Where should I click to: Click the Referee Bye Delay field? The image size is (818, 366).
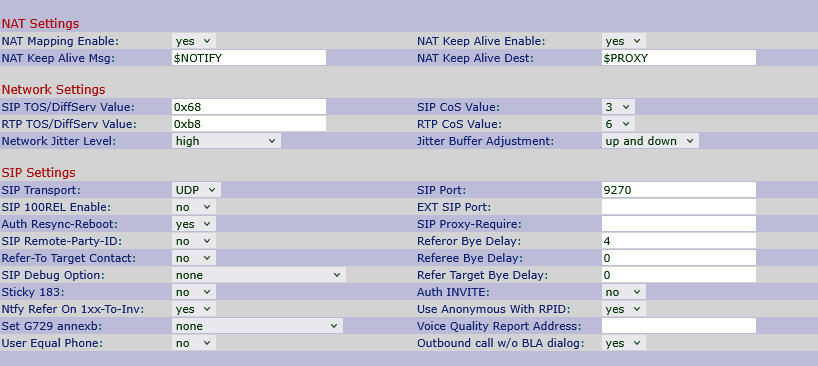tap(679, 258)
